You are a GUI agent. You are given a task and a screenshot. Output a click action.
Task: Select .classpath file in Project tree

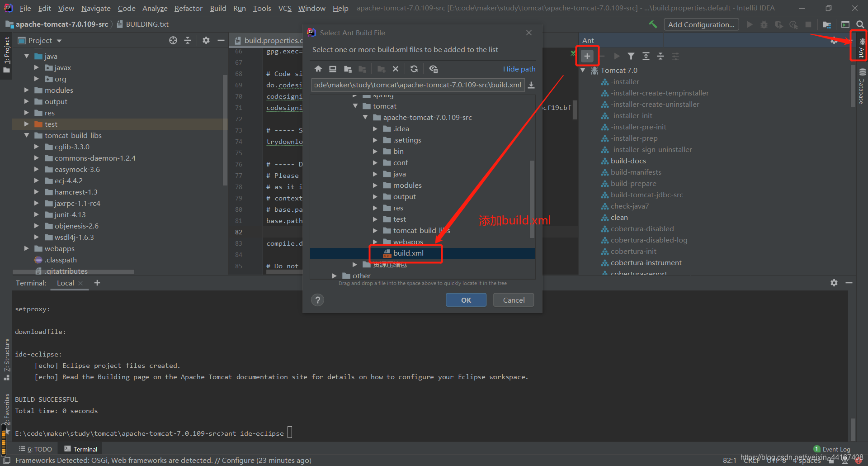click(61, 260)
